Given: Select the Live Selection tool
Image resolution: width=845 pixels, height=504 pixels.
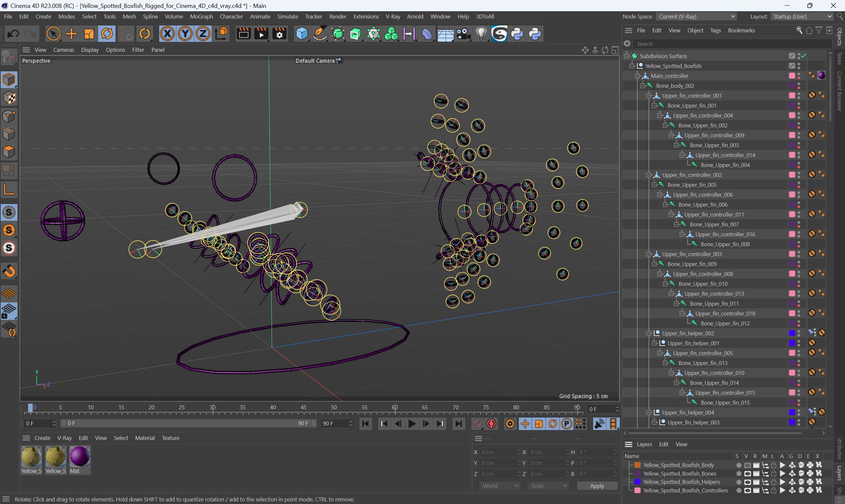Looking at the screenshot, I should click(x=53, y=34).
